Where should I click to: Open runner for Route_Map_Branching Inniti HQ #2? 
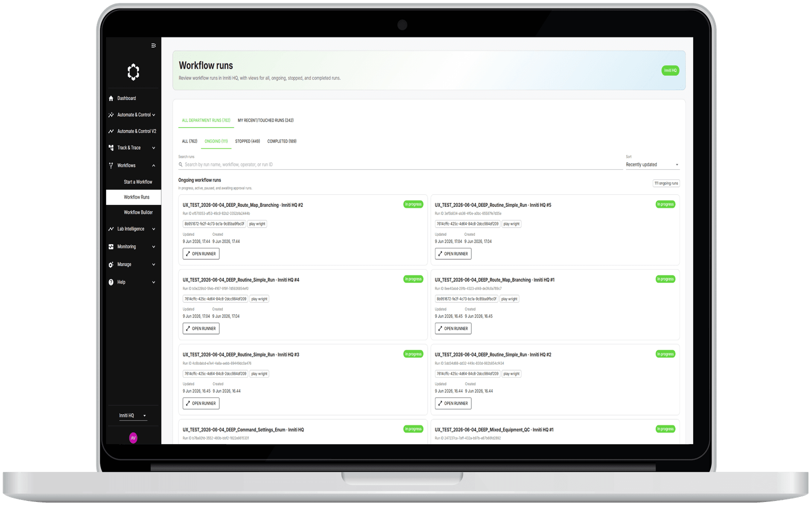point(201,254)
